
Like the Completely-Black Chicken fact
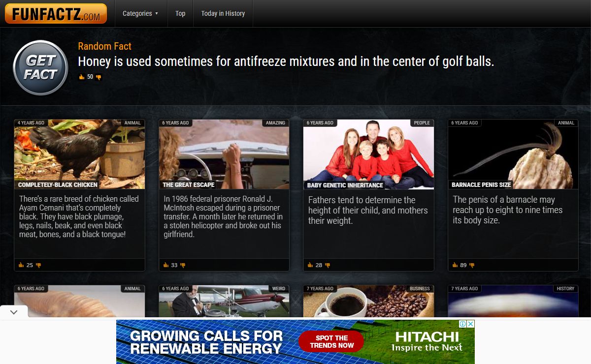(21, 265)
